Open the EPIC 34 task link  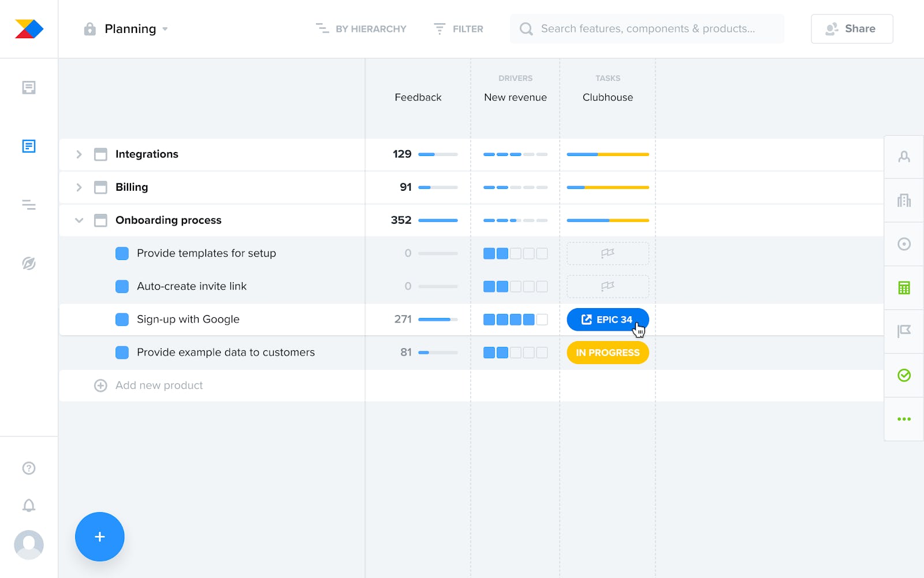click(x=608, y=320)
